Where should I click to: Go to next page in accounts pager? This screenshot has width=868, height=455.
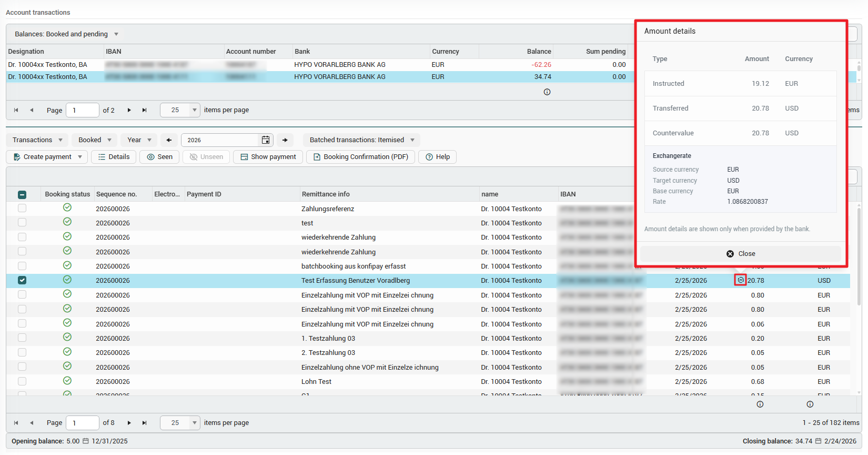tap(129, 110)
